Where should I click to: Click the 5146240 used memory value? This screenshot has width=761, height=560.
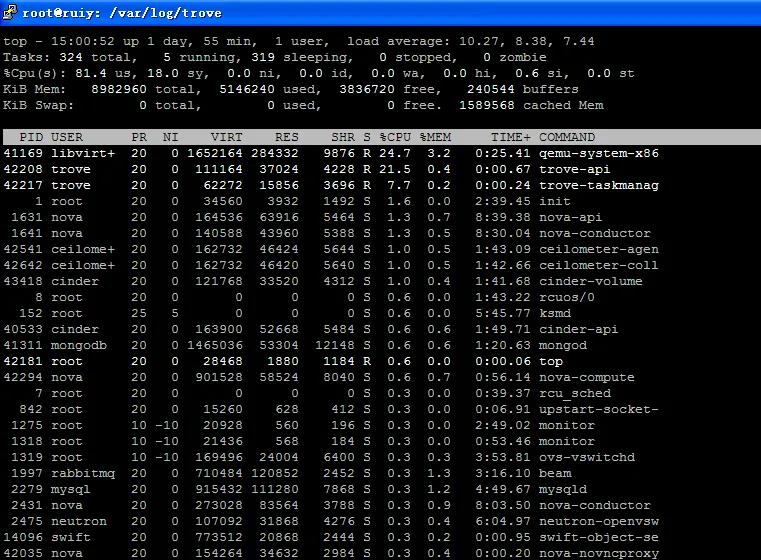(x=247, y=89)
